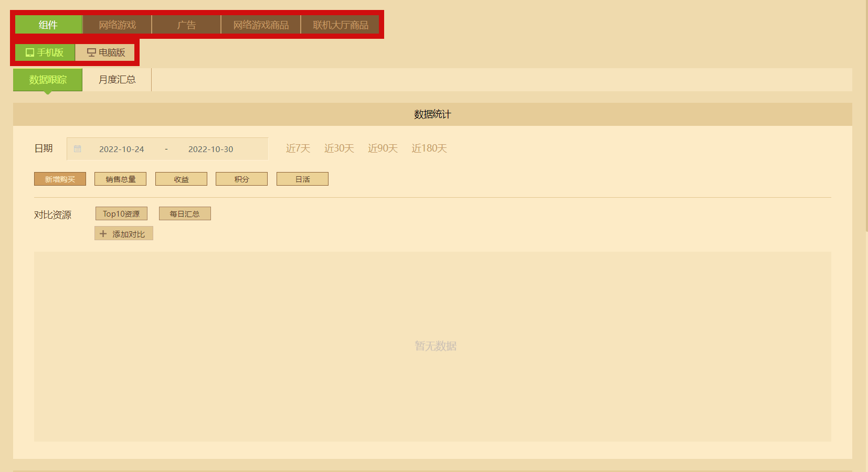Click the Top10资源 comparison button

(x=121, y=213)
